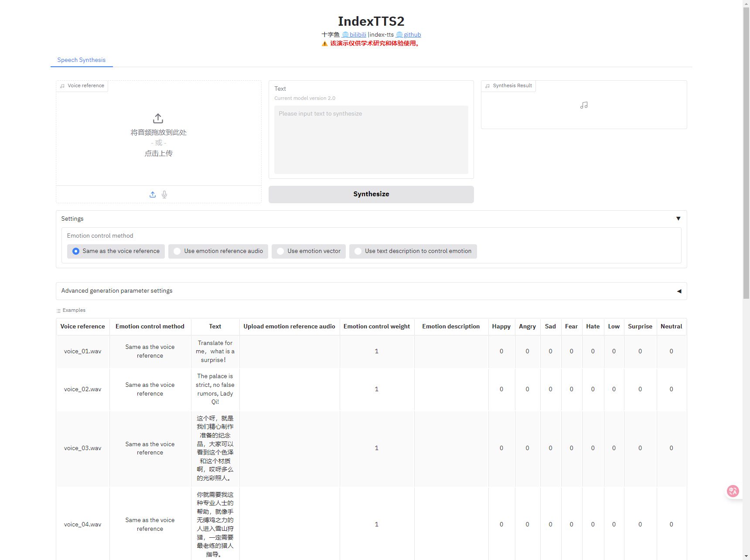This screenshot has width=750, height=560.
Task: Click scrollbar down arrow at bottom
Action: pyautogui.click(x=747, y=557)
